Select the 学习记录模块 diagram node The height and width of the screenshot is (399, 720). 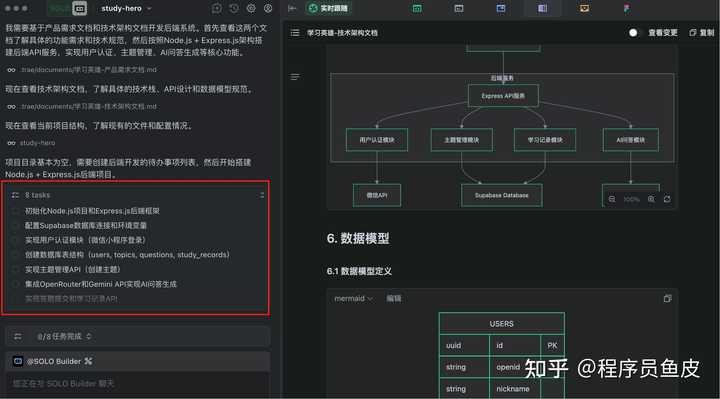[x=545, y=140]
